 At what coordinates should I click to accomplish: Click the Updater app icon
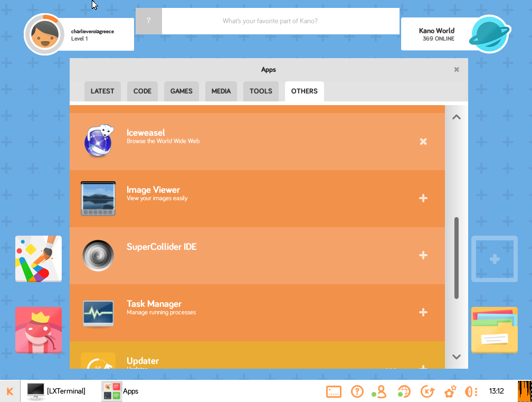[x=98, y=361]
